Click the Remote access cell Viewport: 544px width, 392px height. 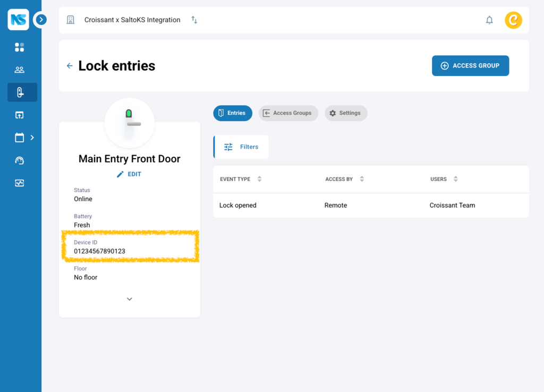[336, 206]
